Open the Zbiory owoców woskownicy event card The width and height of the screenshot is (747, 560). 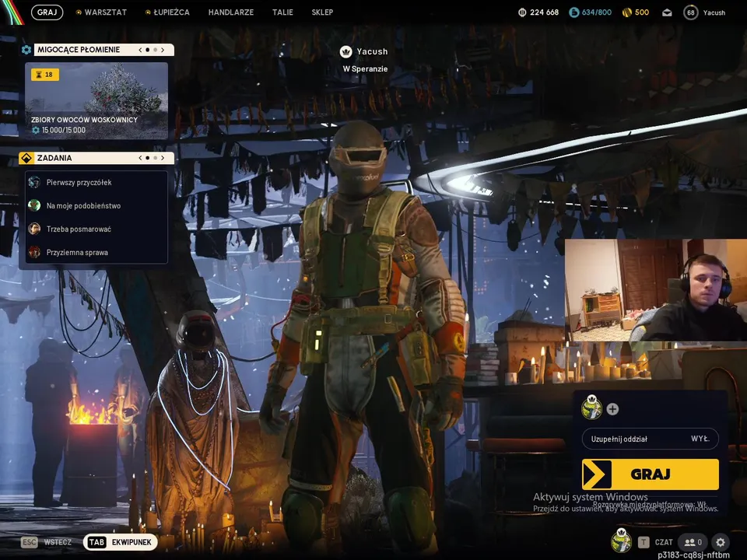(x=96, y=100)
